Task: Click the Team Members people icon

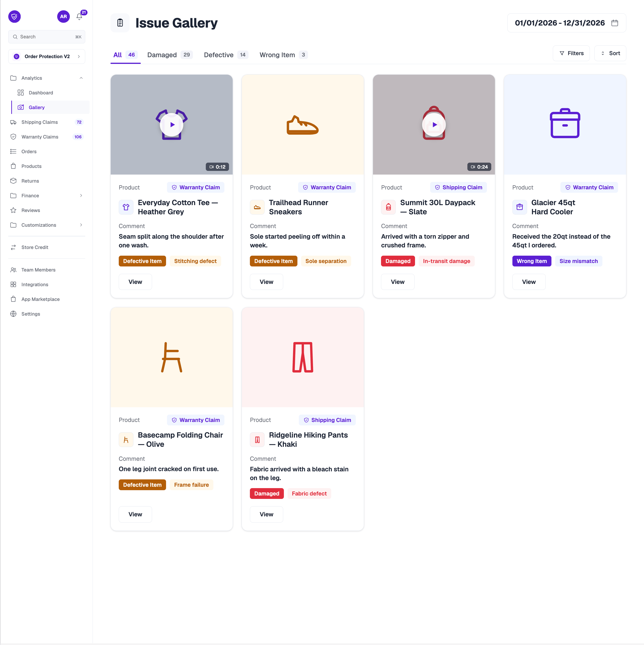Action: click(x=13, y=269)
